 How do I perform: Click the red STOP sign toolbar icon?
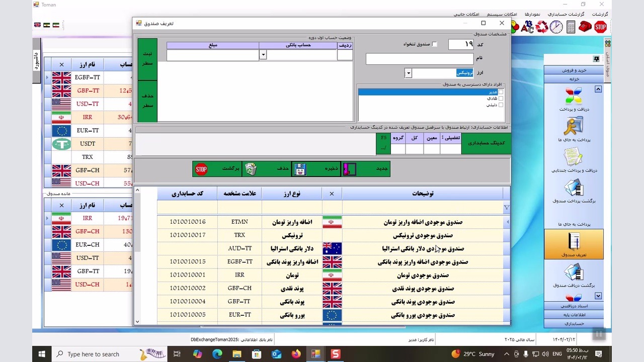[600, 27]
